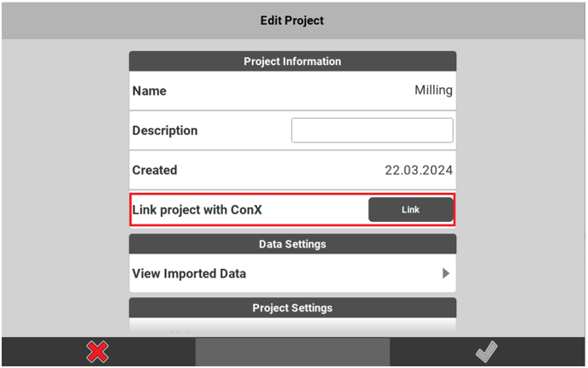Focus the Description text field

tap(372, 131)
